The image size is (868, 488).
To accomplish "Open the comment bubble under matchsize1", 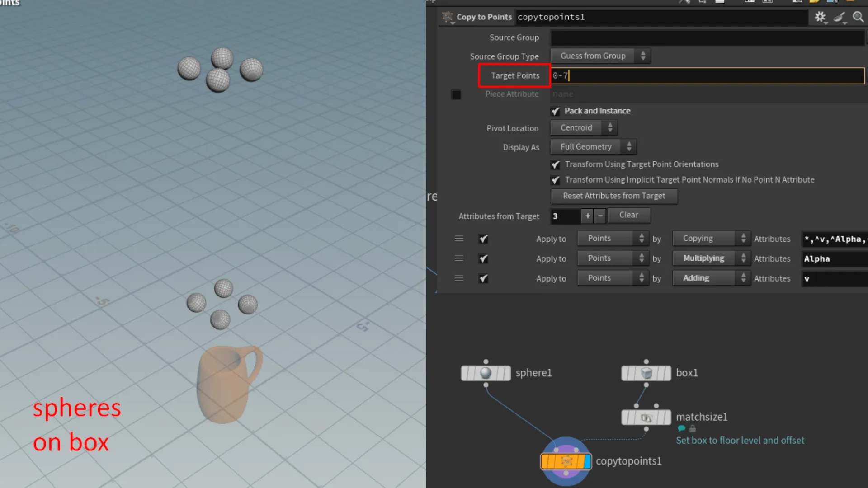I will pos(682,428).
